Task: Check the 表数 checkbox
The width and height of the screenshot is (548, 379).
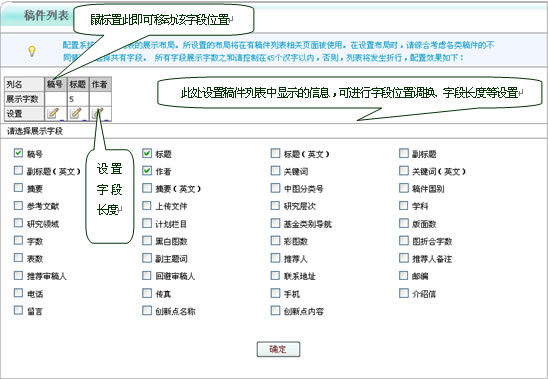Action: click(18, 258)
